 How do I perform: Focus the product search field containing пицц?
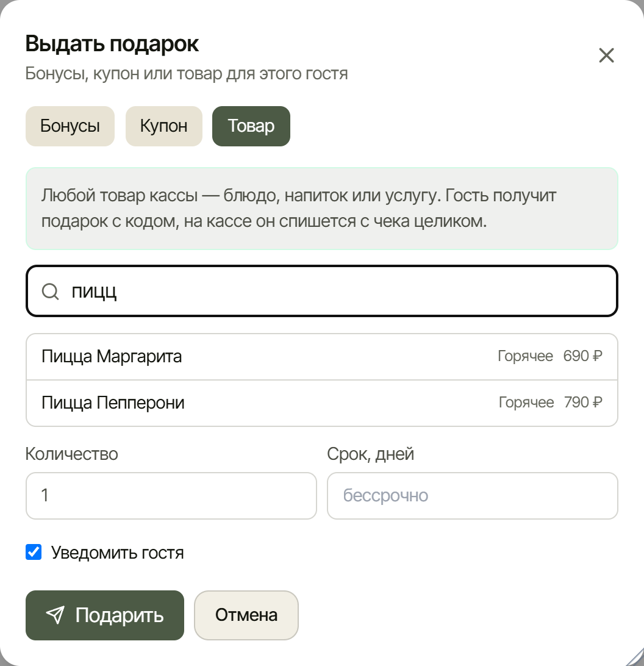(321, 292)
